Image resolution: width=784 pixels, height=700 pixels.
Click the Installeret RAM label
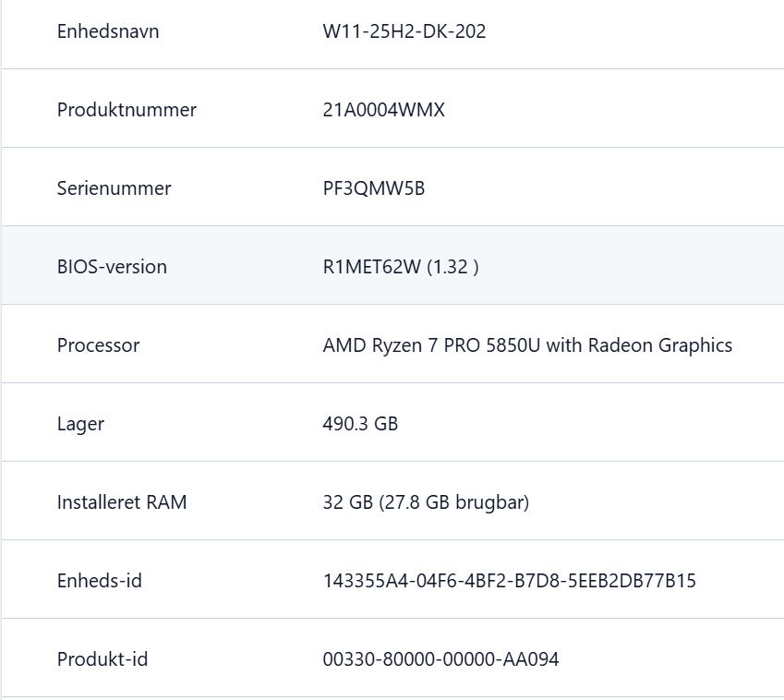122,502
